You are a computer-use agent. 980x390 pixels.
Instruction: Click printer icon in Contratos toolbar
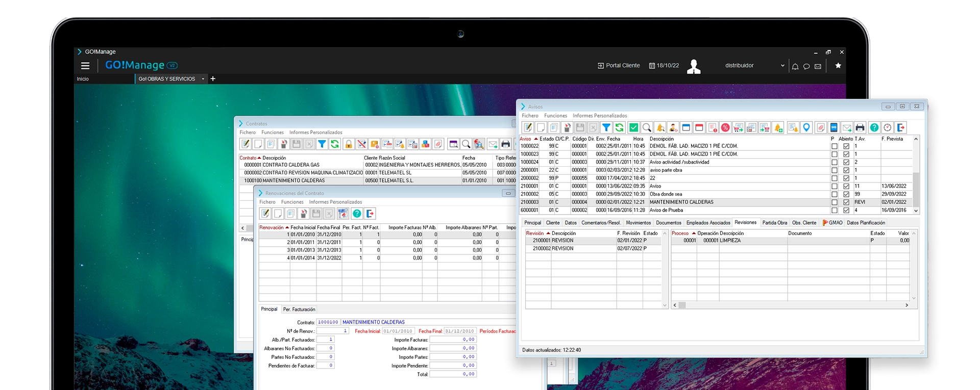(x=506, y=144)
